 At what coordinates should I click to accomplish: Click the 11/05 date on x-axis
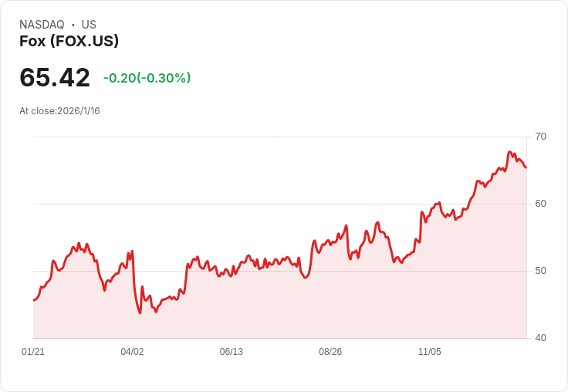(x=429, y=352)
